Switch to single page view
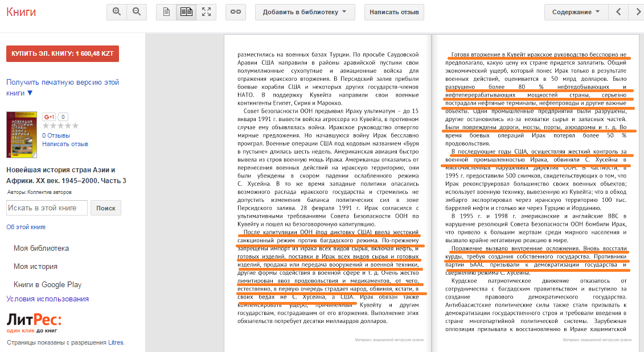The width and height of the screenshot is (644, 352). tap(166, 13)
